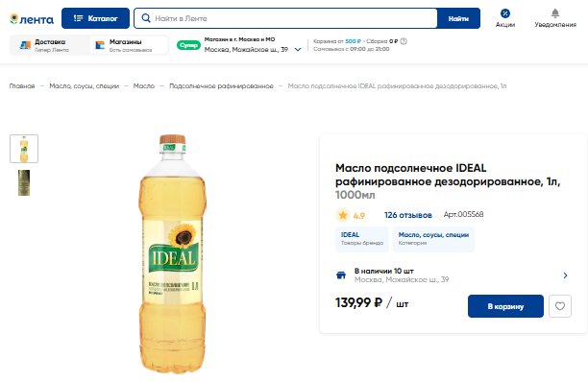
Task: Click the Найти search button
Action: click(458, 18)
